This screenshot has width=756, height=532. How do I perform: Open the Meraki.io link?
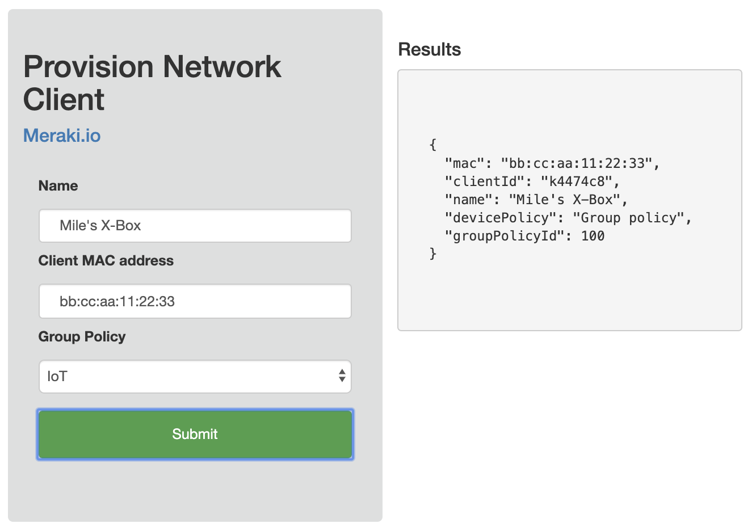click(x=62, y=136)
